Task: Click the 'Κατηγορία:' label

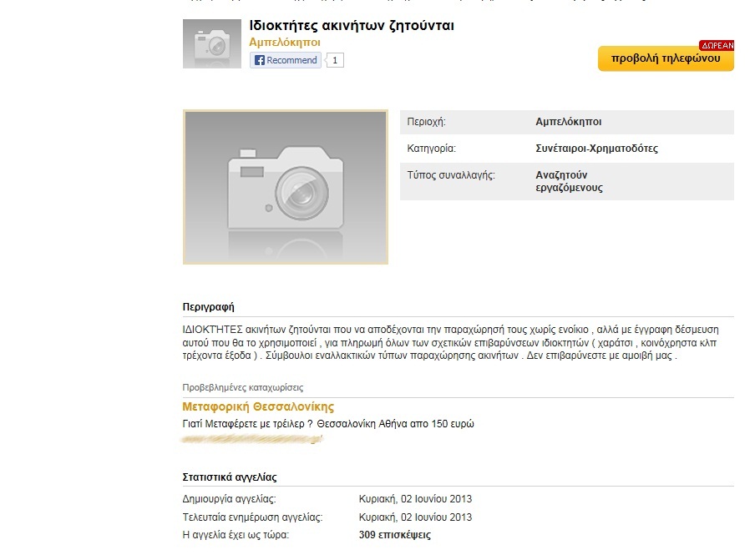Action: point(432,149)
